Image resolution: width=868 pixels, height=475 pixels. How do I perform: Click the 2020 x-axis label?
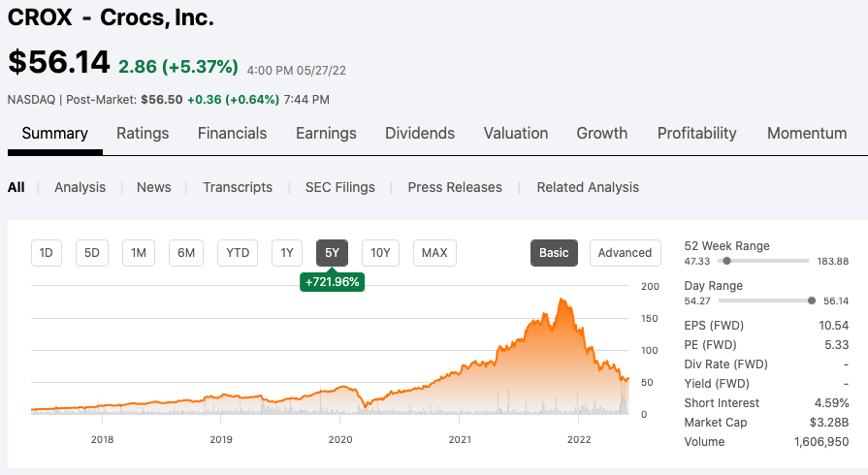[x=340, y=439]
